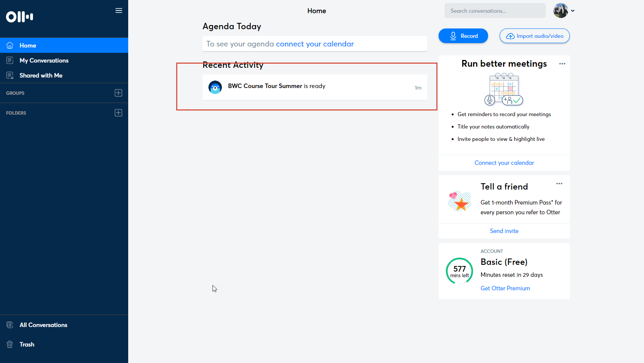The width and height of the screenshot is (644, 363).
Task: Click Get Otter Premium link
Action: pos(505,288)
